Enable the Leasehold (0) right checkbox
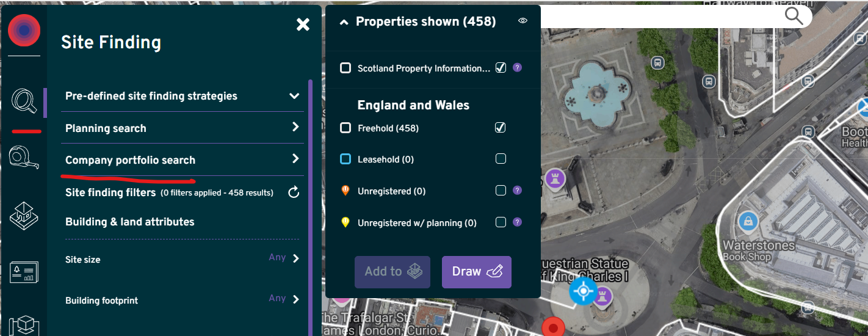 501,159
